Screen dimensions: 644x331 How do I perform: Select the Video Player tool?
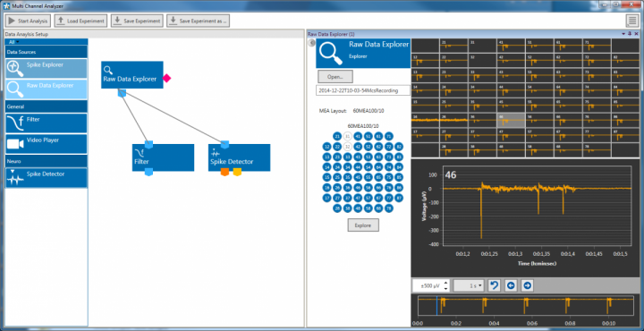click(47, 144)
